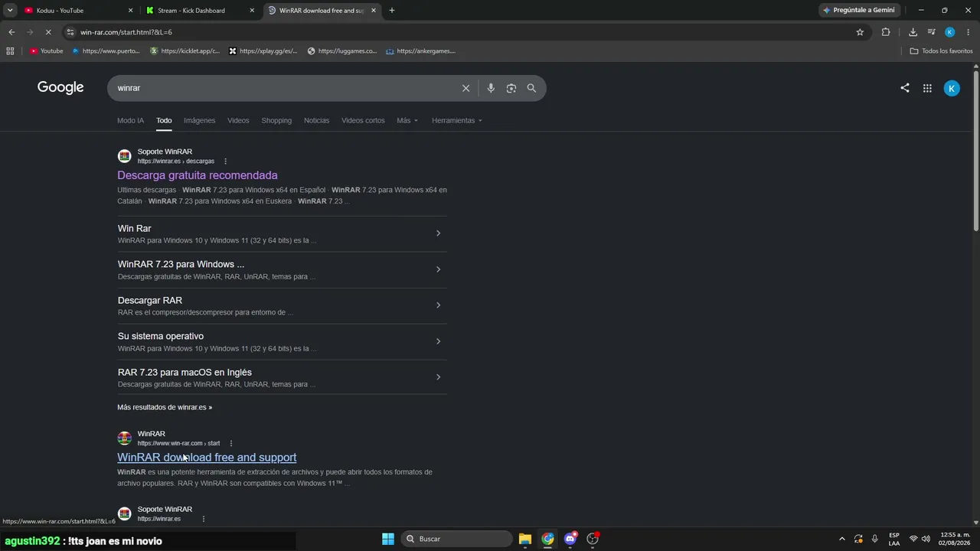Click the microphone tray icon

coord(874,539)
